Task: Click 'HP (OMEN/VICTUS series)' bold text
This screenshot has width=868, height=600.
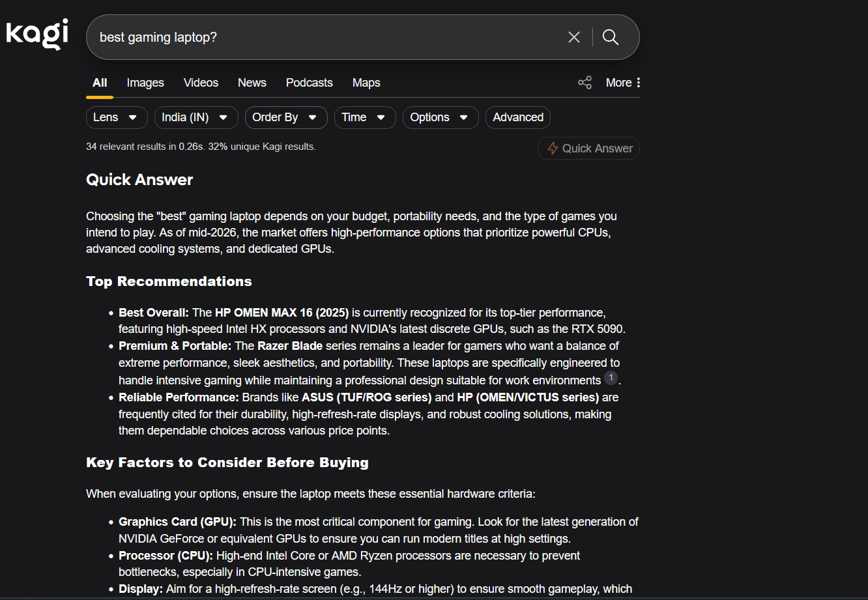Action: click(528, 397)
